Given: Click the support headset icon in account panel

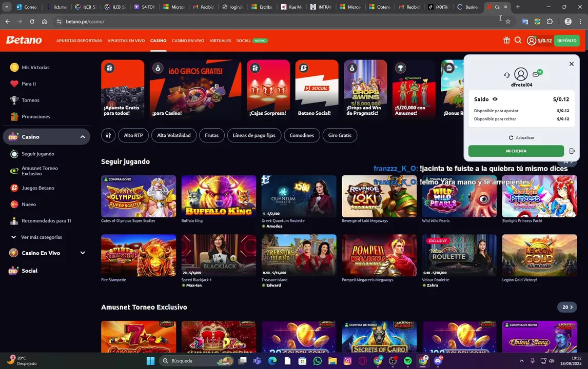Looking at the screenshot, I should [506, 75].
